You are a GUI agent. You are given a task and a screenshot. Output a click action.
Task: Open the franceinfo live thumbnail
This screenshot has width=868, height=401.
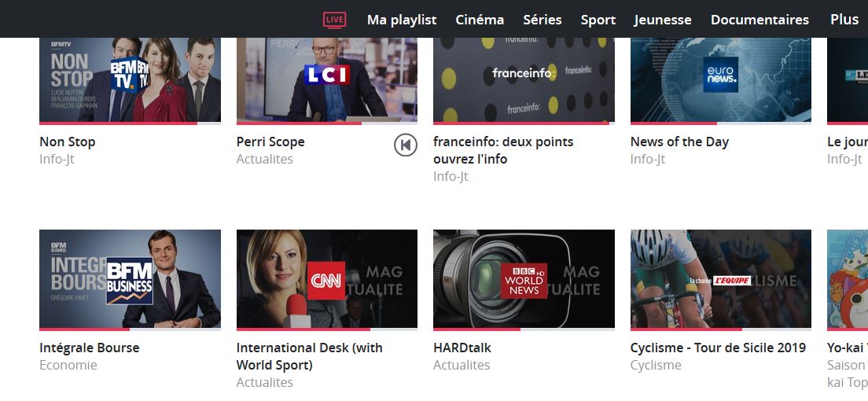(524, 79)
